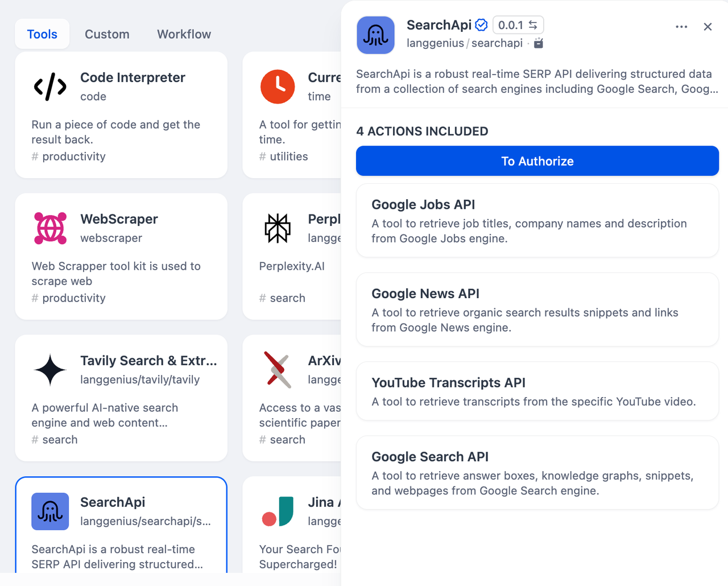Close the SearchApi detail panel

[708, 27]
